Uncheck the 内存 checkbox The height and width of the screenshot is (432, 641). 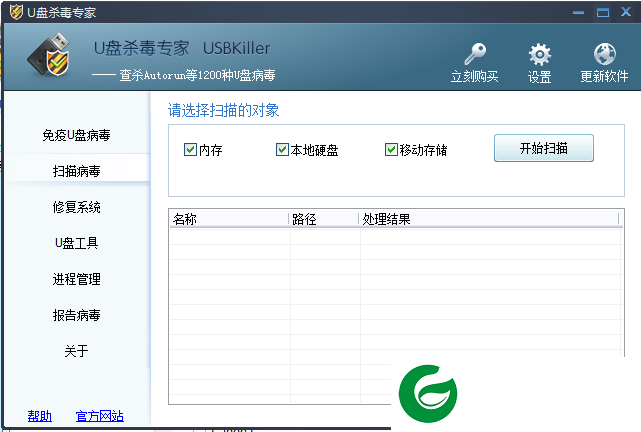click(190, 150)
